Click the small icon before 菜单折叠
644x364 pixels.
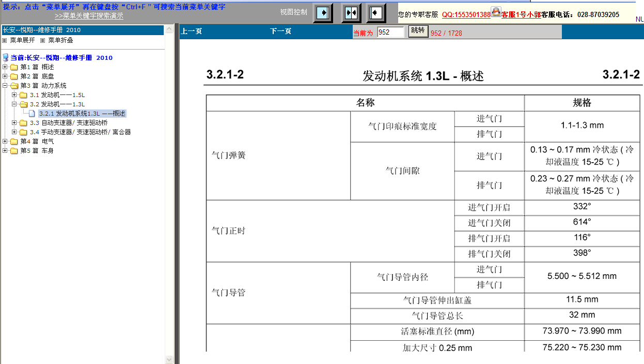point(43,40)
